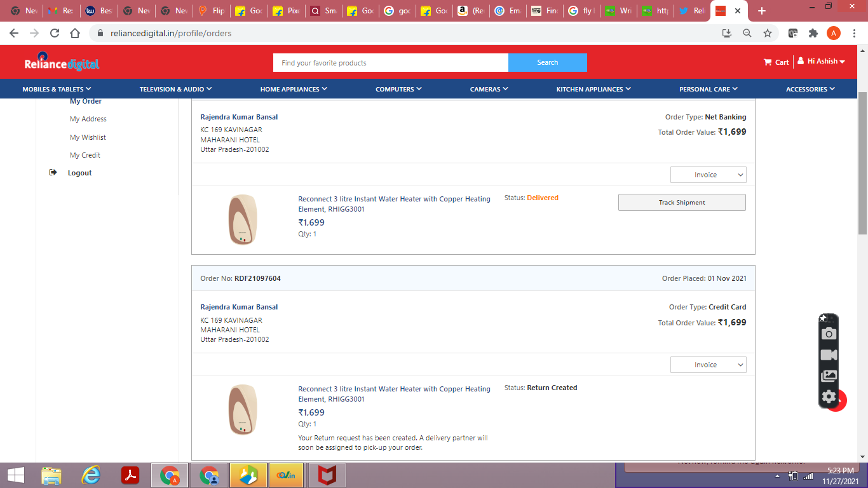Open the Return Created water heater product image
The image size is (868, 488).
coord(243,409)
